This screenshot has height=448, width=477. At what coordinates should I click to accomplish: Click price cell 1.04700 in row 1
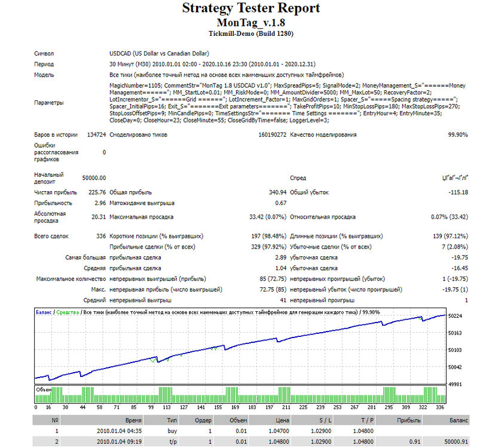point(279,431)
